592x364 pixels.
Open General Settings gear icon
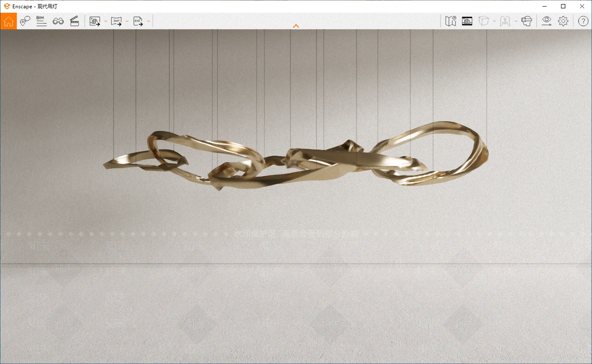[563, 21]
